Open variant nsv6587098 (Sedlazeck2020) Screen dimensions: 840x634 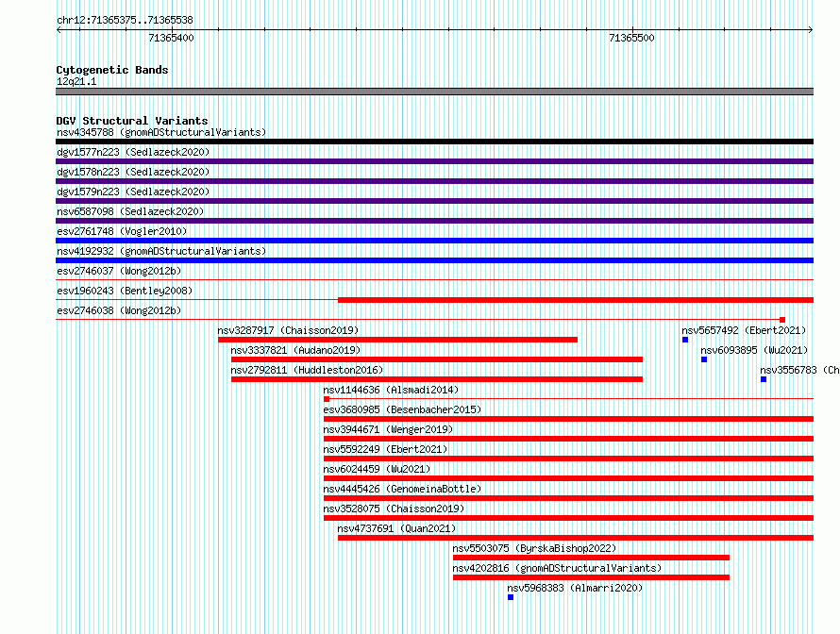[x=130, y=211]
